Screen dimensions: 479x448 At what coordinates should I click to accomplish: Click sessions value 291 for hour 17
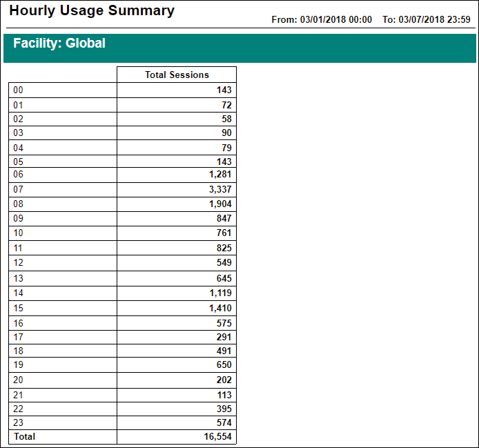pyautogui.click(x=224, y=337)
